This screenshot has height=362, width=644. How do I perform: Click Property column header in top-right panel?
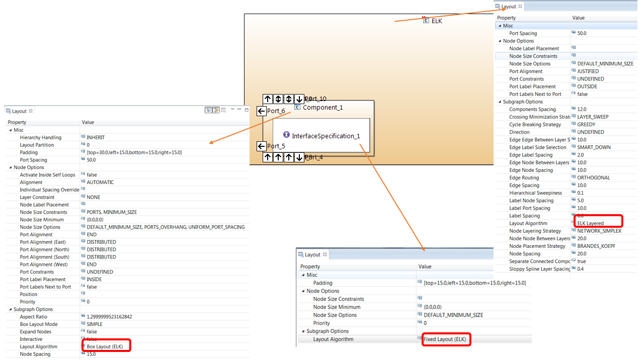point(532,18)
